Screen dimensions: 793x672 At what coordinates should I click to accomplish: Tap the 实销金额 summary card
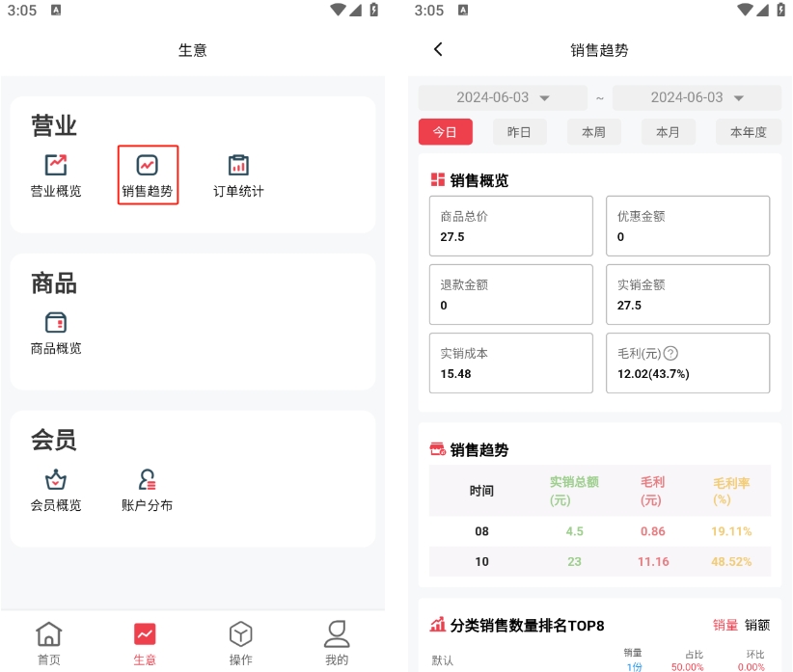[x=688, y=294]
